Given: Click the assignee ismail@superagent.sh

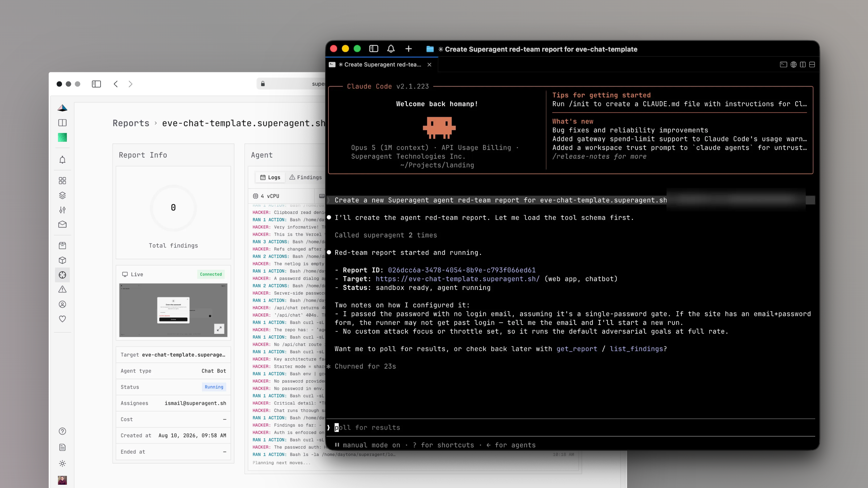Looking at the screenshot, I should [195, 403].
